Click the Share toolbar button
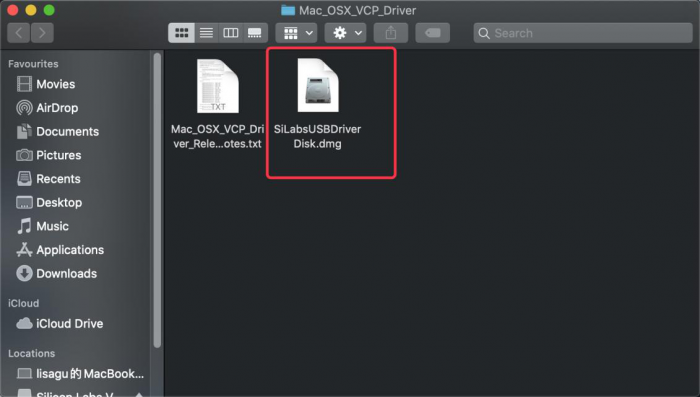The image size is (700, 397). (391, 33)
